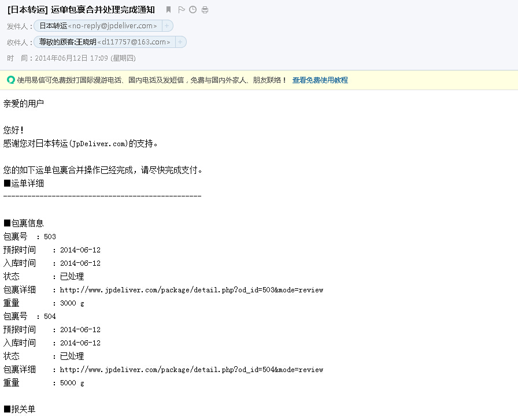Flag this email with the flag icon

[181, 10]
